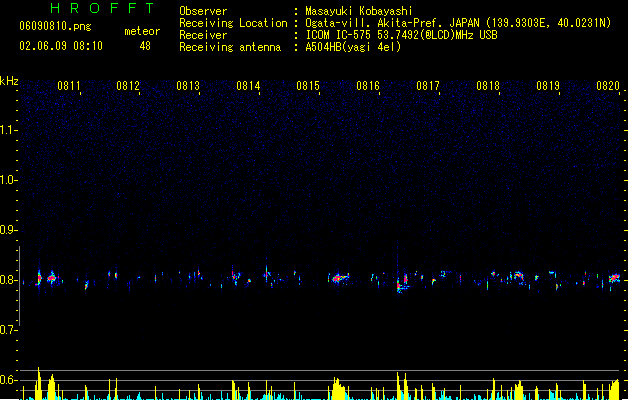Click the 0815 time marker
The height and width of the screenshot is (400, 629).
click(308, 86)
